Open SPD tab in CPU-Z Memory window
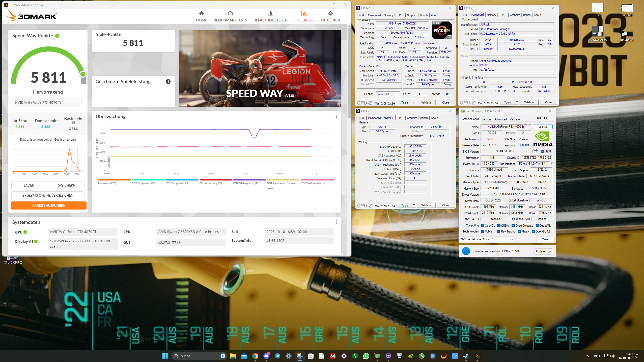The height and width of the screenshot is (362, 644). pos(400,118)
